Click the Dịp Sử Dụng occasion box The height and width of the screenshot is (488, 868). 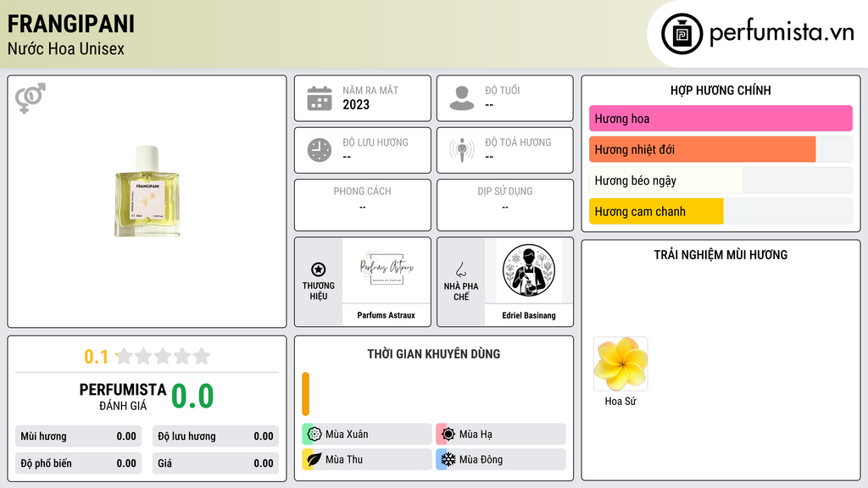coord(505,205)
